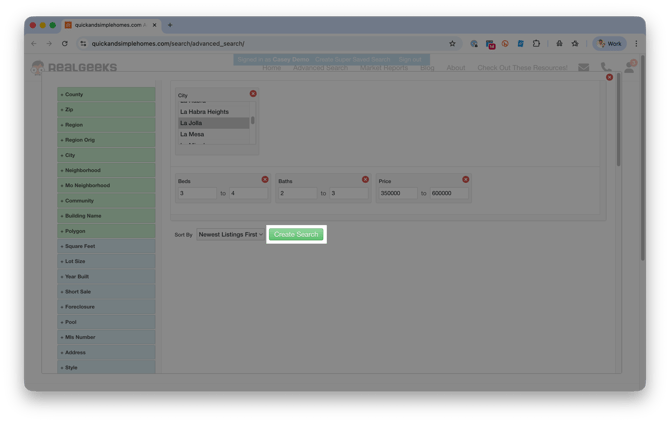Click the minimum Baths field

click(297, 193)
